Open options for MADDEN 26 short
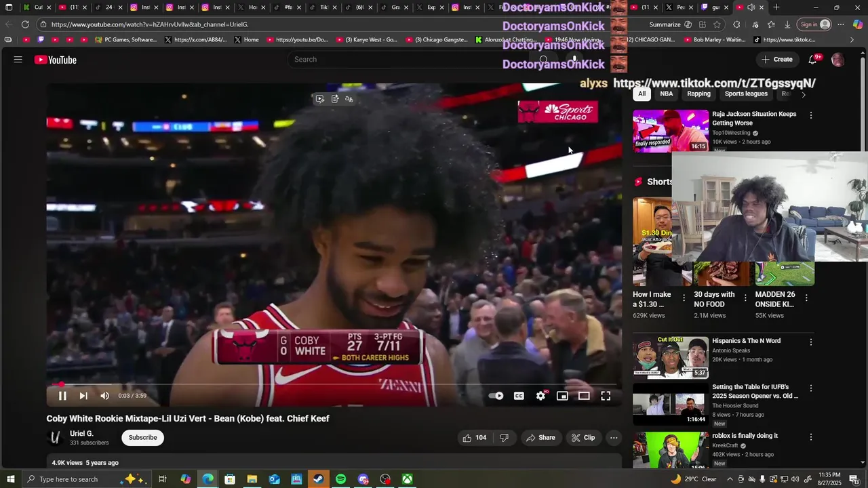The height and width of the screenshot is (488, 868). (x=806, y=298)
